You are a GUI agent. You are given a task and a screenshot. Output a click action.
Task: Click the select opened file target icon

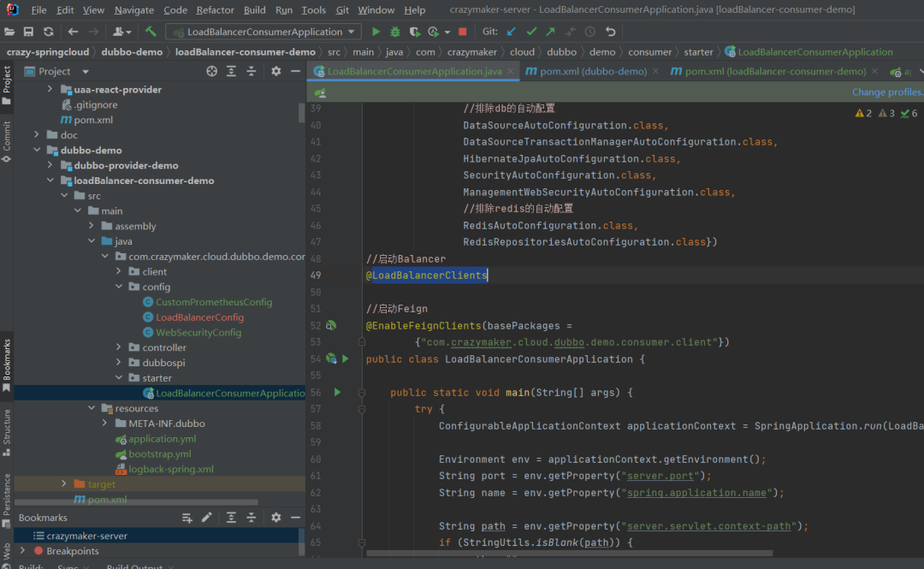[x=212, y=71]
